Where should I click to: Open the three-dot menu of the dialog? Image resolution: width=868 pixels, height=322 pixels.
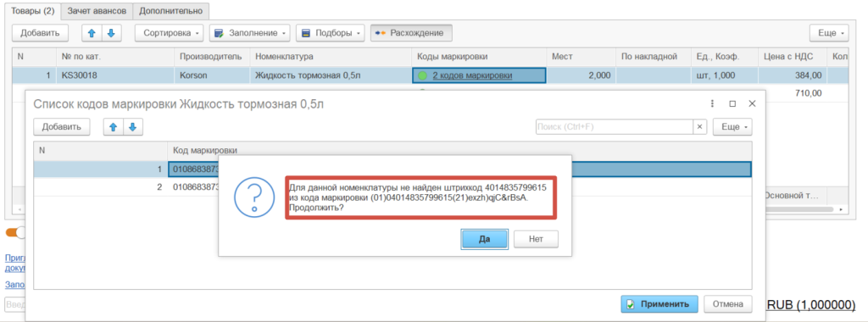click(x=712, y=103)
